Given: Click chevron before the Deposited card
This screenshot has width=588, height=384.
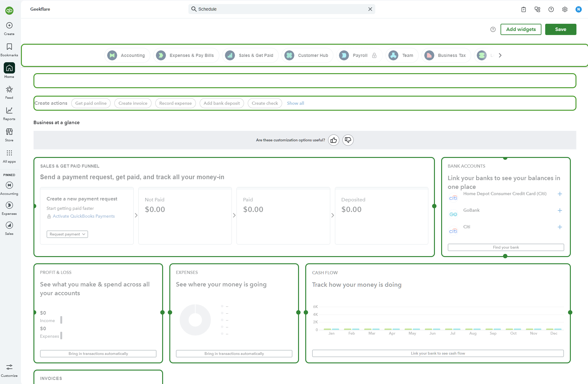Looking at the screenshot, I should pos(332,215).
